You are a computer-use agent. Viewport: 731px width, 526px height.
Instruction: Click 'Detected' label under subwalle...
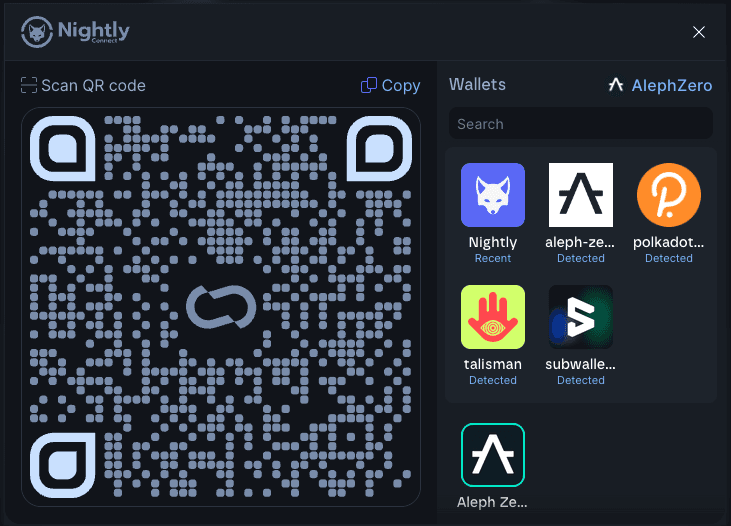click(581, 380)
